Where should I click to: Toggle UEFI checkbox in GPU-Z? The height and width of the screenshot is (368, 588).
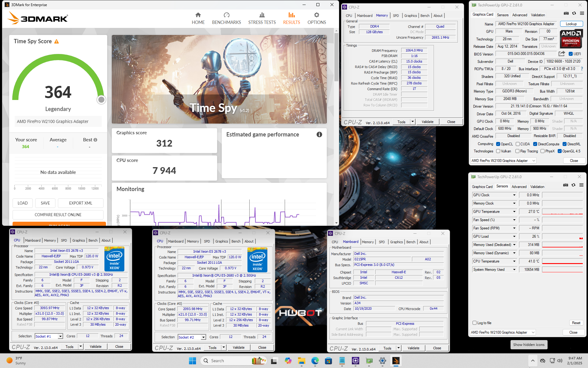571,54
